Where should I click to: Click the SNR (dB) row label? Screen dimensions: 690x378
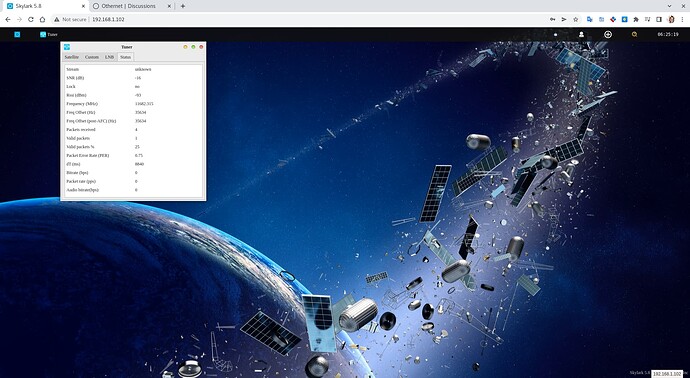(x=75, y=78)
